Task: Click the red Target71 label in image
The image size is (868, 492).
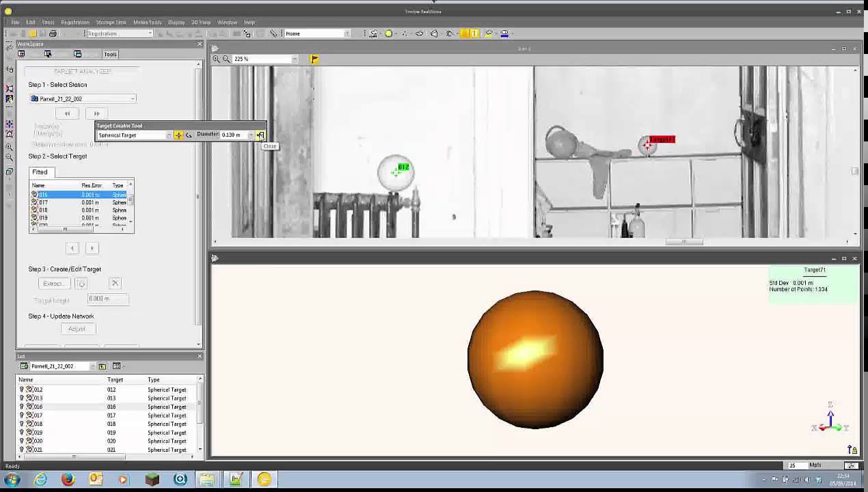Action: 662,139
